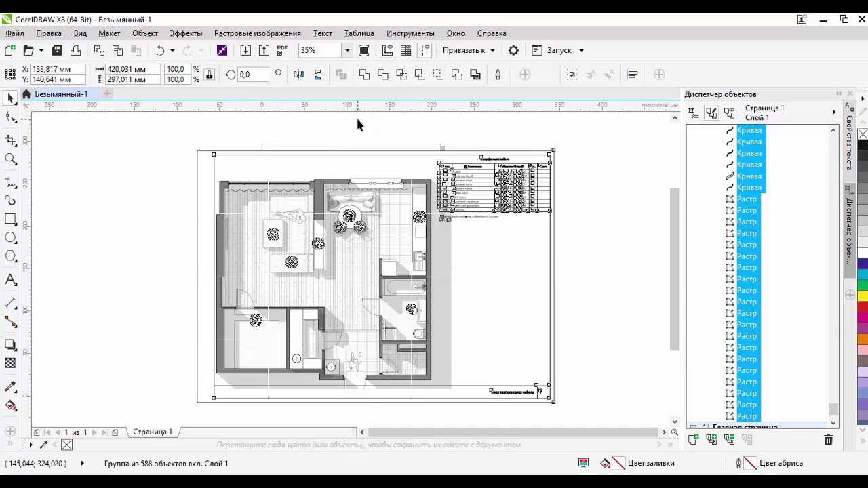Select the Страница 1 page tab
The width and height of the screenshot is (868, 488).
(x=153, y=432)
